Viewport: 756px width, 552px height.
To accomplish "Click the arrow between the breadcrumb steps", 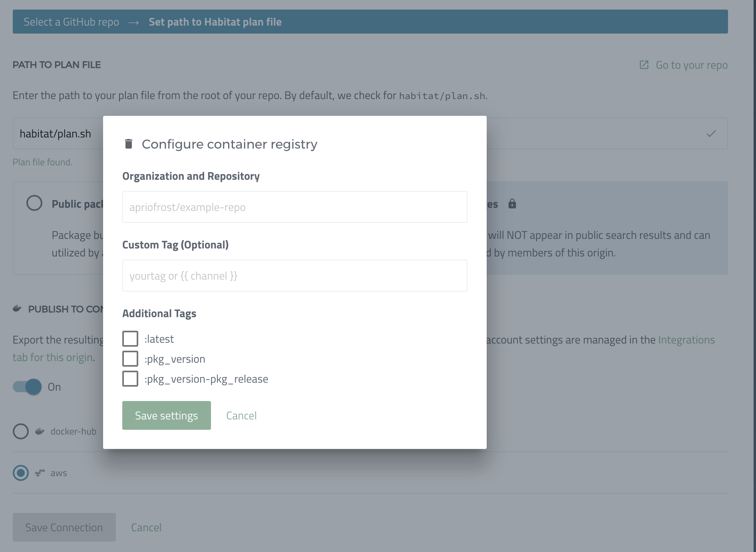I will pos(135,22).
